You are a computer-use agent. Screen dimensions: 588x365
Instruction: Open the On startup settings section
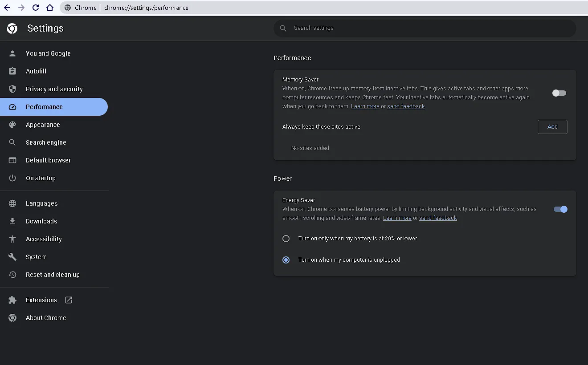point(41,178)
